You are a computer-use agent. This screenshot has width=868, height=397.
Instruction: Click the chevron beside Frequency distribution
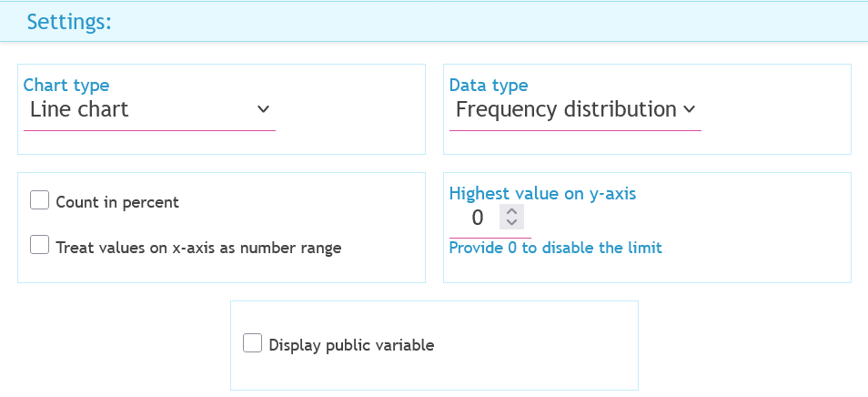coord(689,109)
